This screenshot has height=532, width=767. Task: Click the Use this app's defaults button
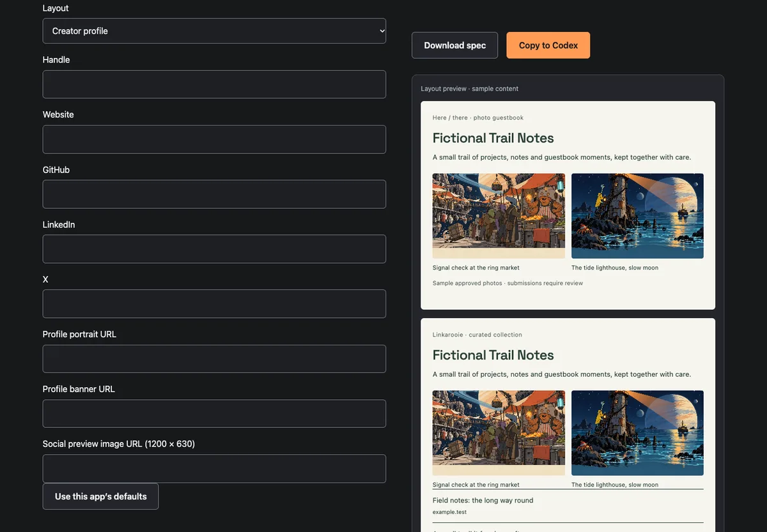coord(100,496)
